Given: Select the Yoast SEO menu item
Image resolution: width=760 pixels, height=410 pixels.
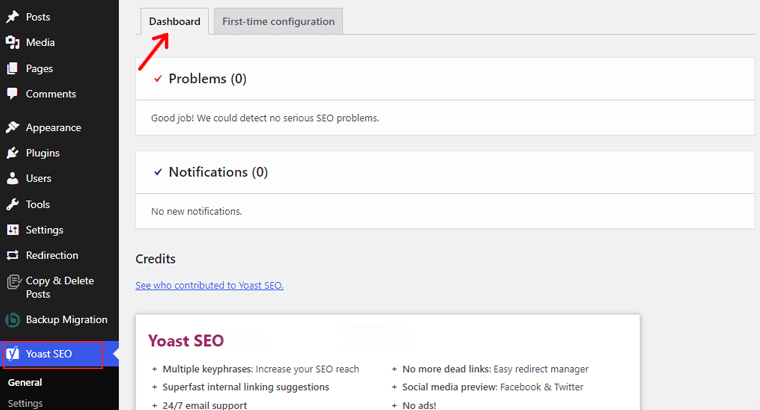Looking at the screenshot, I should pos(59,354).
